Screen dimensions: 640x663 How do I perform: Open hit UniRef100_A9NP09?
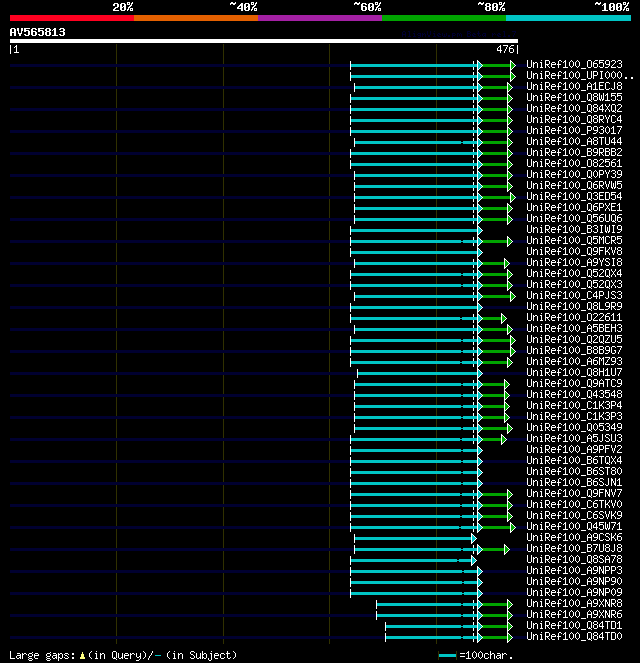(574, 592)
